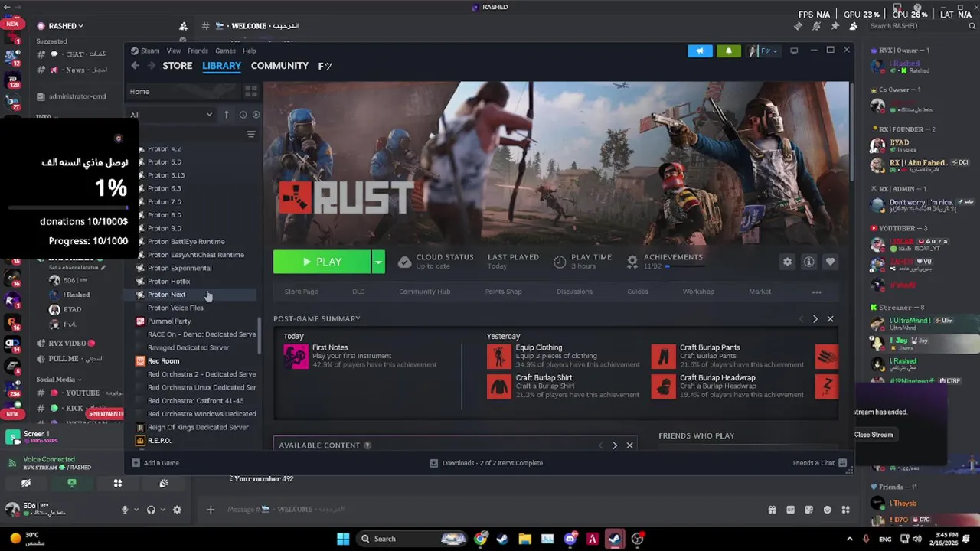Viewport: 980px width, 551px height.
Task: Open Discord threads icon in header
Action: tap(798, 26)
